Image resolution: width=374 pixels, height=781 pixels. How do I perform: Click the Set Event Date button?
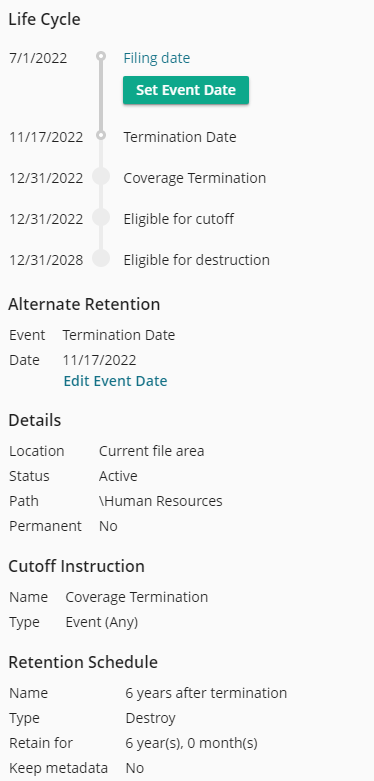pos(186,90)
